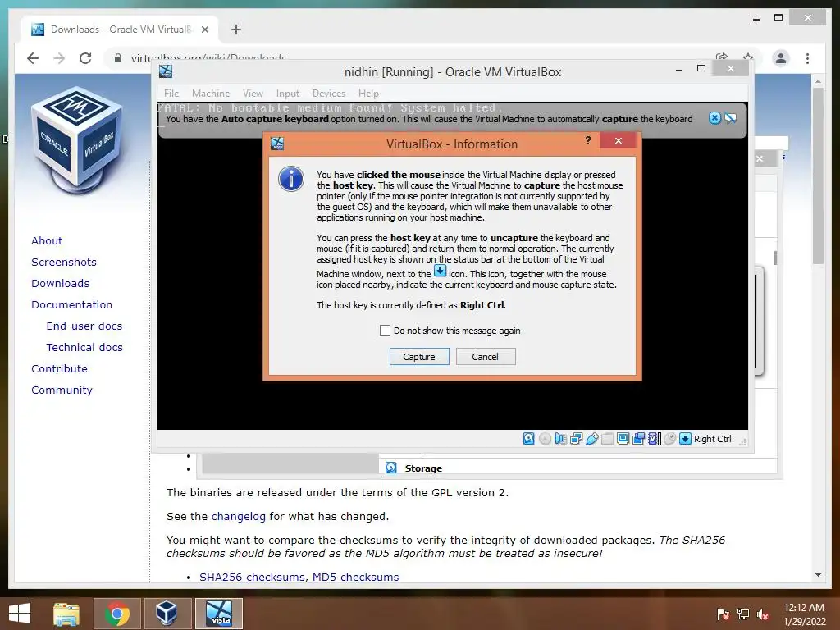The height and width of the screenshot is (630, 840).
Task: Dismiss the Auto capture keyboard notification with blue X
Action: pyautogui.click(x=714, y=118)
